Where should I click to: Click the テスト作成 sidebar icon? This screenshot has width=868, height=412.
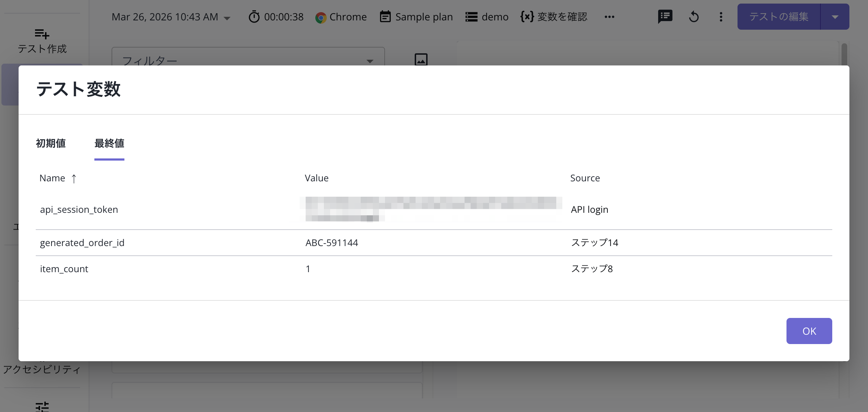click(x=42, y=34)
